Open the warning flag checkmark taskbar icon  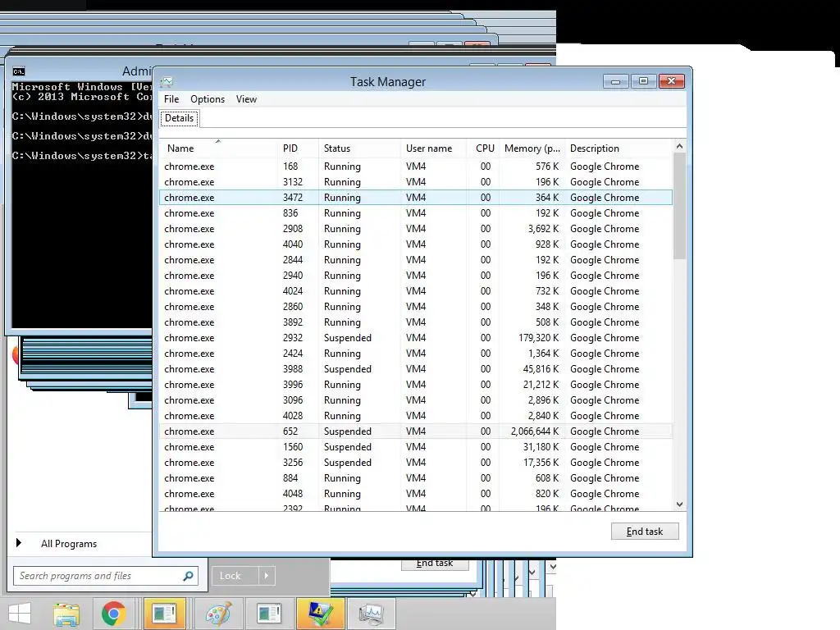pyautogui.click(x=320, y=614)
